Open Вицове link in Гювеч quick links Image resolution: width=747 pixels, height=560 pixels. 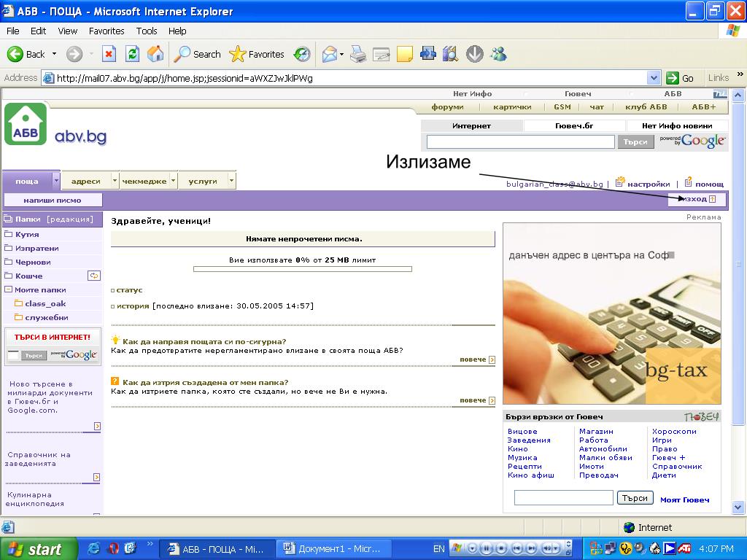click(522, 432)
